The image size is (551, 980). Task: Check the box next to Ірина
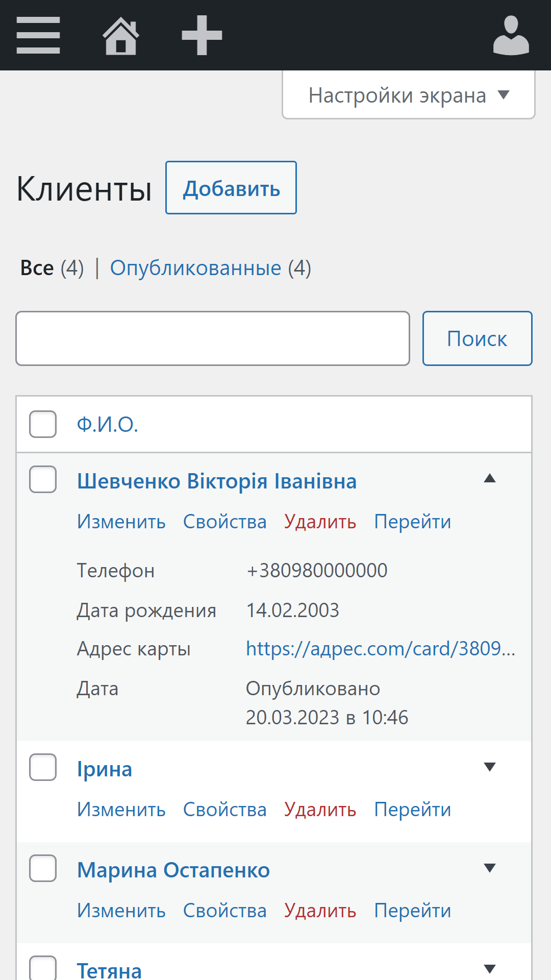pyautogui.click(x=43, y=767)
